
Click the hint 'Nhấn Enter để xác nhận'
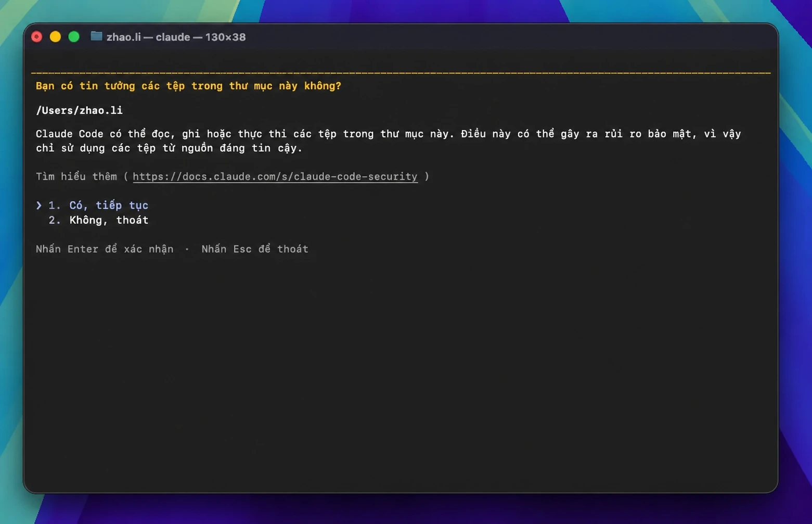tap(105, 249)
